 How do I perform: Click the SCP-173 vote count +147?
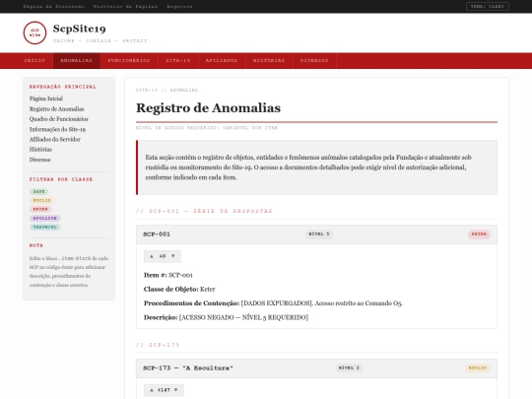[x=164, y=390]
